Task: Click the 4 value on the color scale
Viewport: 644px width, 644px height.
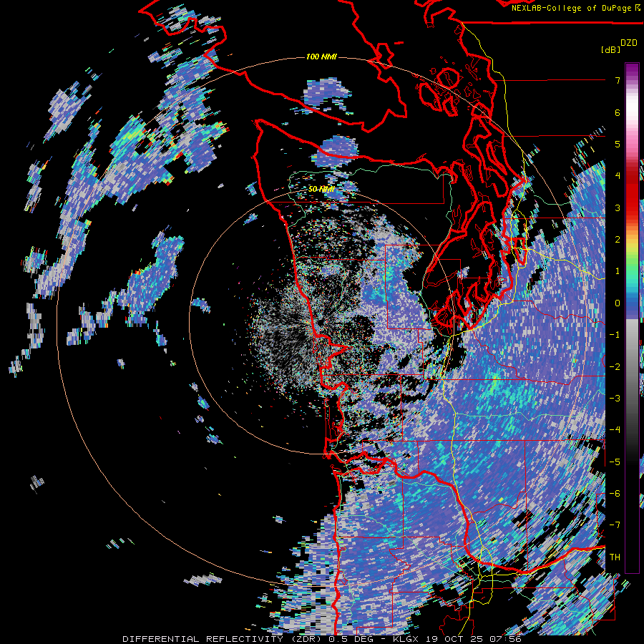Action: click(x=618, y=176)
